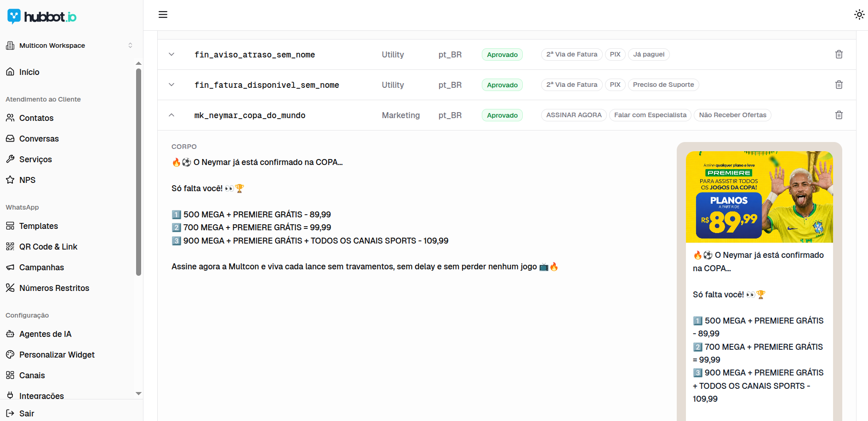This screenshot has width=868, height=421.
Task: Click 2ª Via de Fatura in fin_fatura row
Action: (x=572, y=85)
